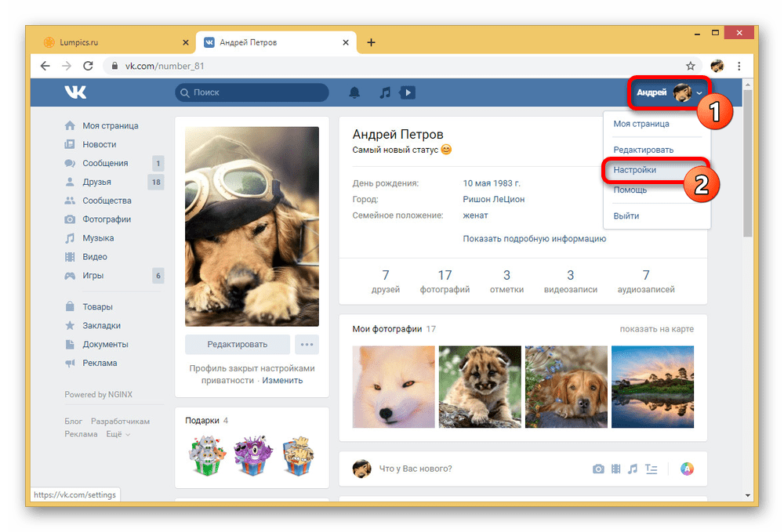Click the Блог footer link
This screenshot has width=784, height=532.
pyautogui.click(x=73, y=421)
